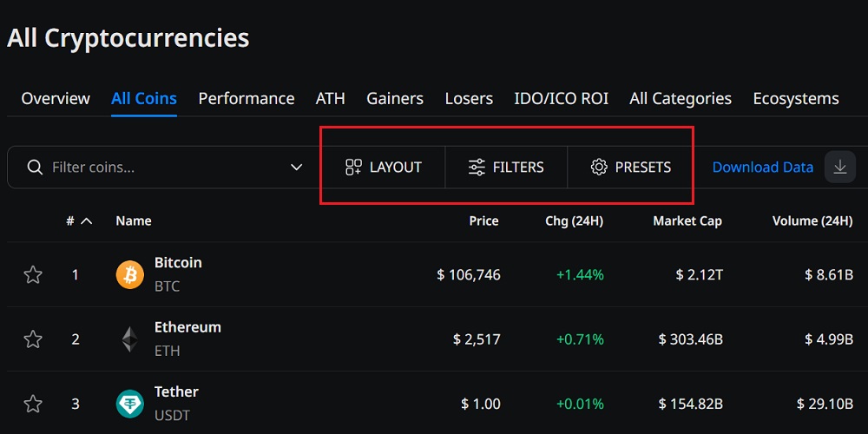Click the search magnifier icon
The image size is (868, 434).
click(x=35, y=168)
